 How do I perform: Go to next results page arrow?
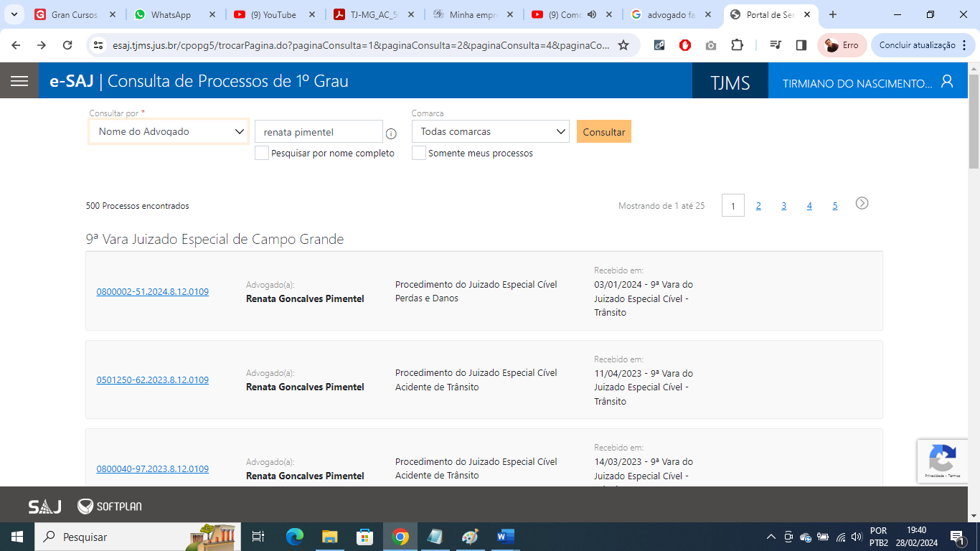tap(862, 204)
